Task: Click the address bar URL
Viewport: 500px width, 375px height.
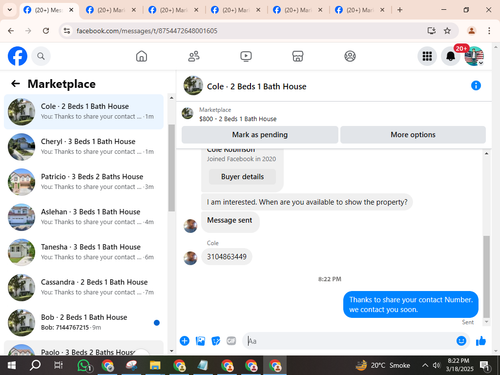Action: [147, 31]
